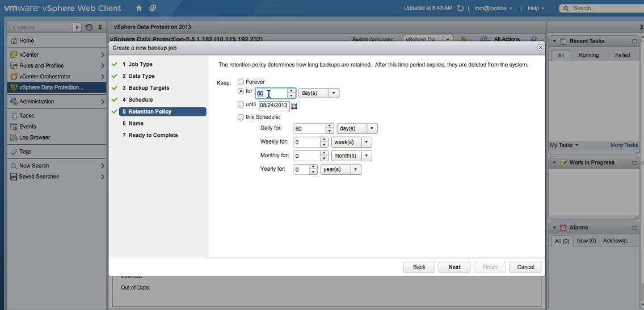The image size is (644, 310).
Task: Switch to the Running tasks tab
Action: [588, 55]
